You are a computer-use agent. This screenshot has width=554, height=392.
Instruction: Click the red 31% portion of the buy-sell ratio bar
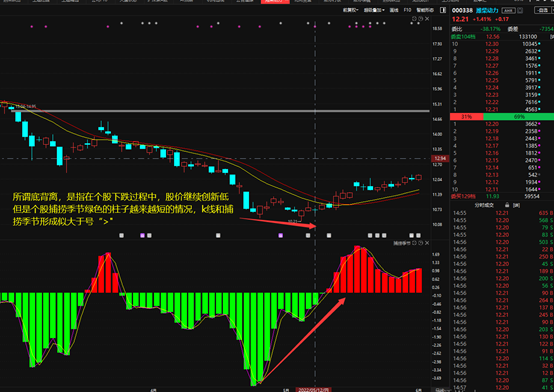[x=466, y=117]
